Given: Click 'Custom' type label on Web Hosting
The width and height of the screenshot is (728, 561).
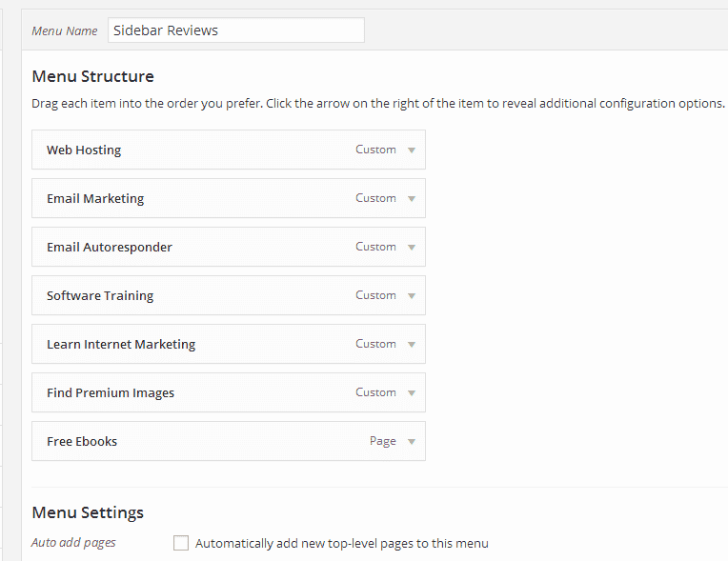Looking at the screenshot, I should tap(375, 150).
